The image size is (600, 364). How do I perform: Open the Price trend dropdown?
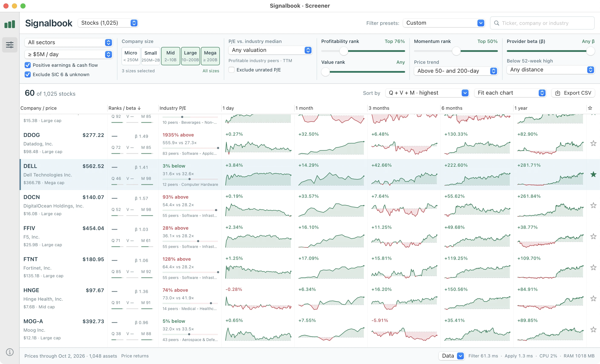pyautogui.click(x=456, y=71)
